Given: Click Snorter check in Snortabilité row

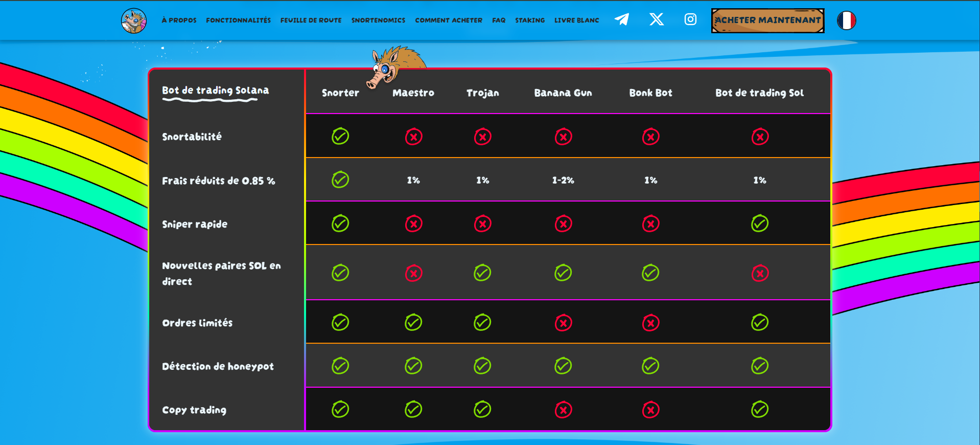Looking at the screenshot, I should point(340,136).
